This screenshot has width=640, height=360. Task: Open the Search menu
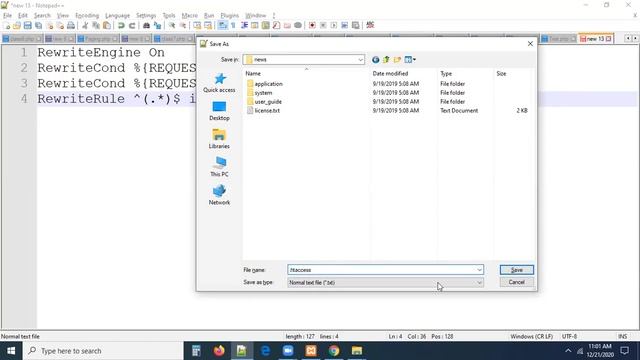(42, 16)
